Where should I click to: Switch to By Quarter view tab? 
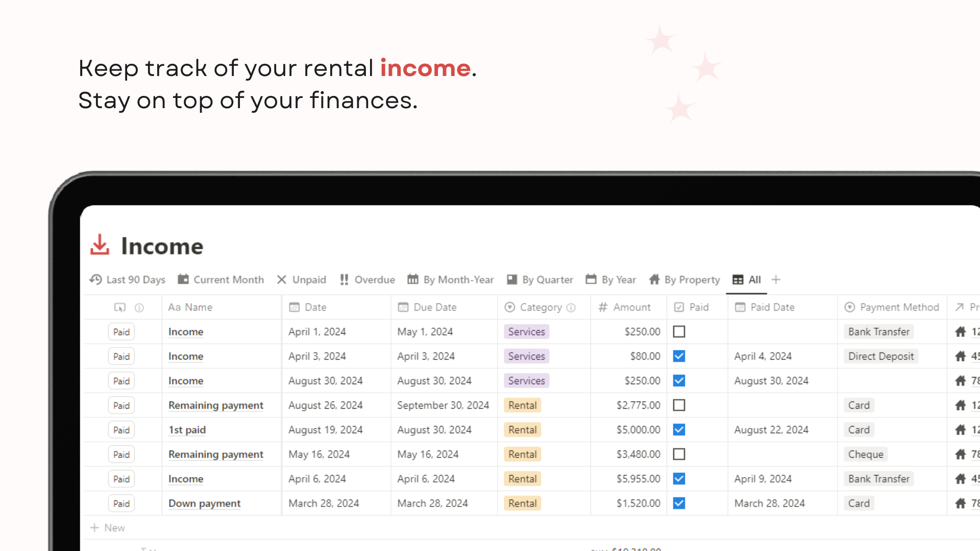(x=540, y=280)
